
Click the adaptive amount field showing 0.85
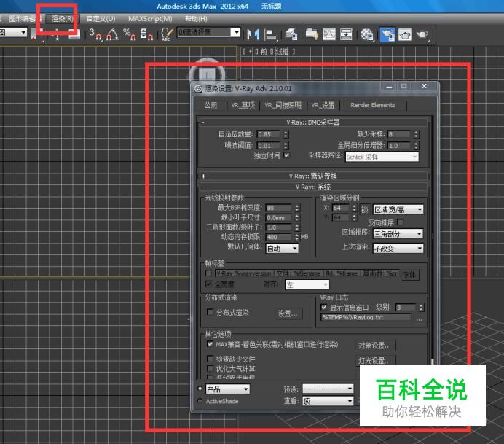click(x=269, y=134)
